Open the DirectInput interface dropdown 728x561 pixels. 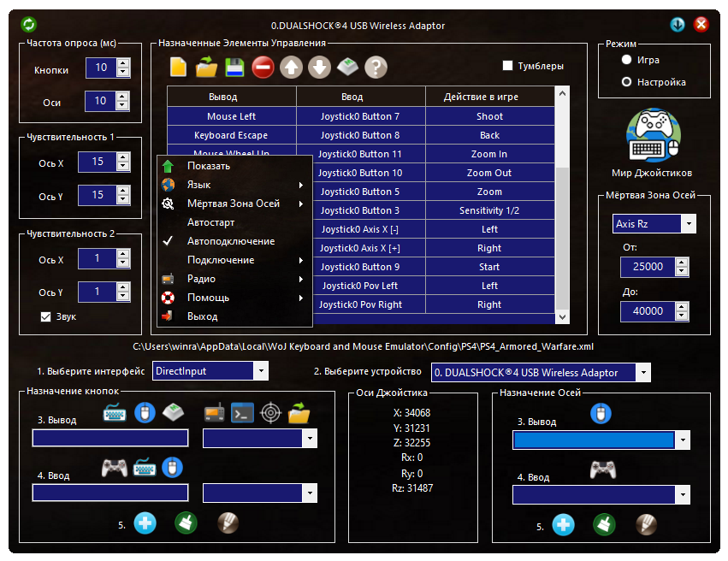click(261, 371)
